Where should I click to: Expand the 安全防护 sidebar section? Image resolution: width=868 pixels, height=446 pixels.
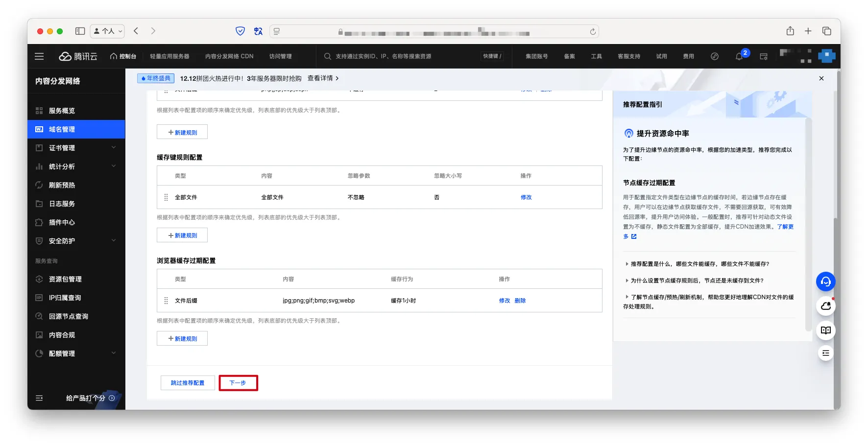76,241
